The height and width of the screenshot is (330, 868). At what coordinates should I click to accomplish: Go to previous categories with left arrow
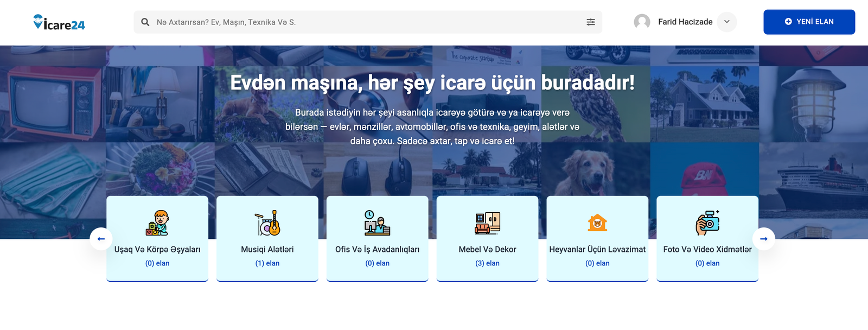point(101,239)
